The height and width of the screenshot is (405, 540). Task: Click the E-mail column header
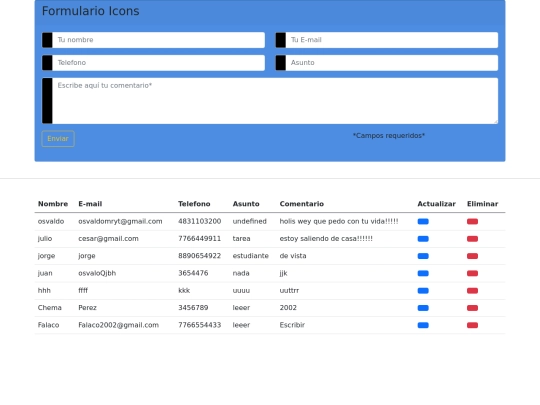(90, 204)
